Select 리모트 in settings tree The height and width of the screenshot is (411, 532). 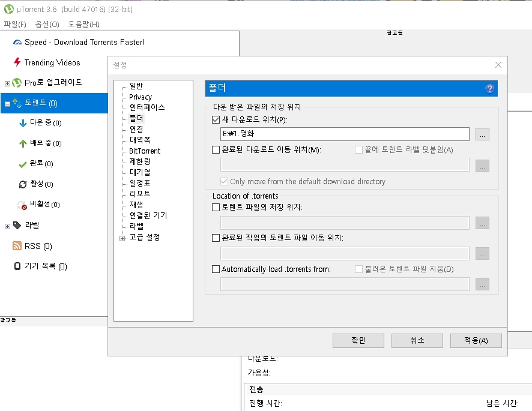coord(140,194)
